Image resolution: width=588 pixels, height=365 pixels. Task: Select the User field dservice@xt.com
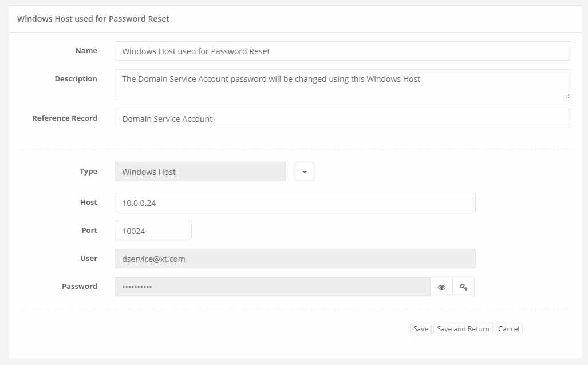click(x=295, y=259)
